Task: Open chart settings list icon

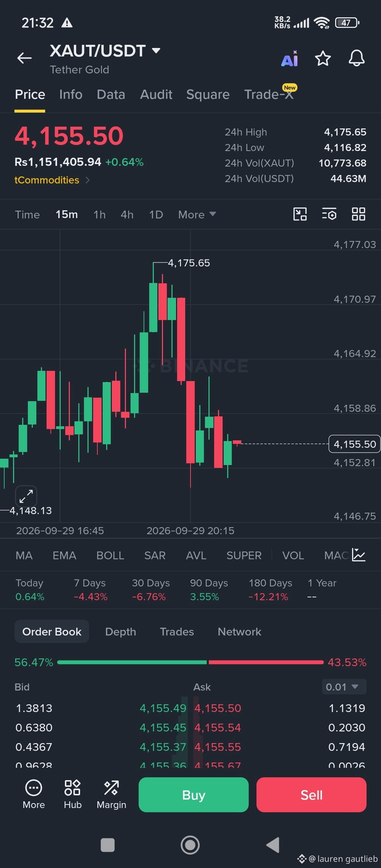Action: (x=329, y=214)
